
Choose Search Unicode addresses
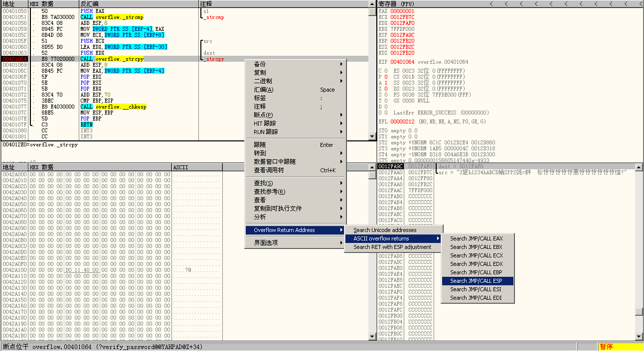click(x=394, y=230)
